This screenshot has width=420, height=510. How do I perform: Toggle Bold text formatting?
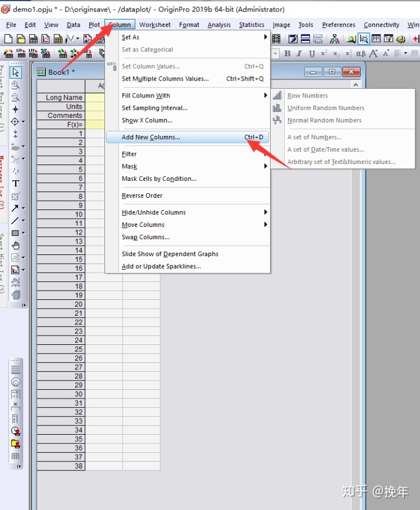click(288, 53)
